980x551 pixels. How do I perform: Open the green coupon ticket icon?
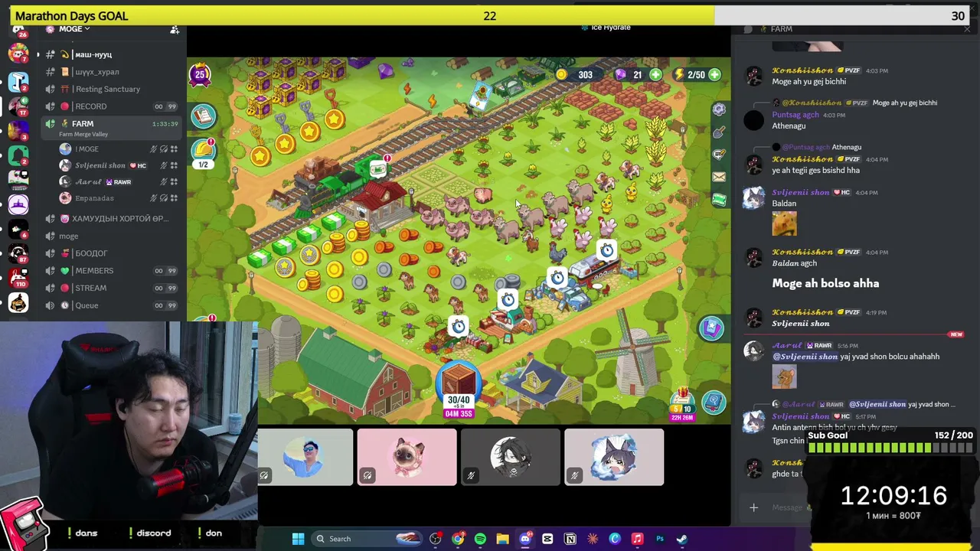click(719, 199)
